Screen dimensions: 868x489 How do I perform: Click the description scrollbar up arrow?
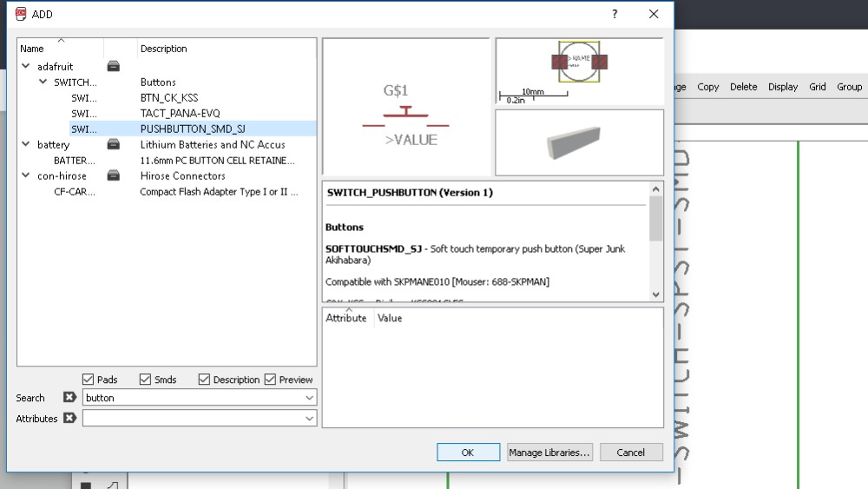point(656,189)
